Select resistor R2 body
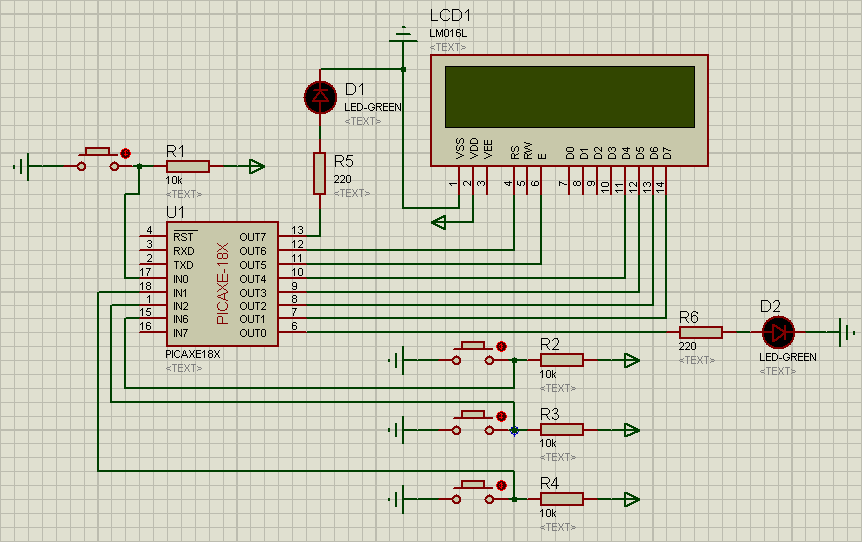The image size is (862, 542). point(561,360)
